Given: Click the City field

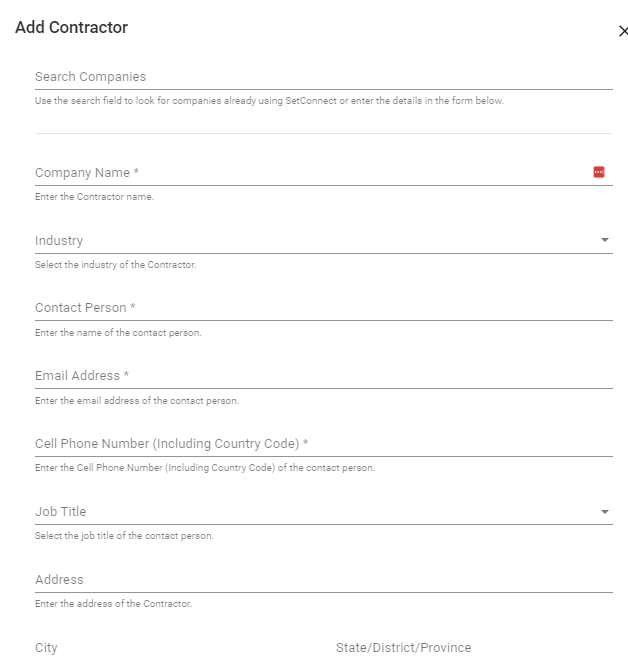Looking at the screenshot, I should 180,648.
